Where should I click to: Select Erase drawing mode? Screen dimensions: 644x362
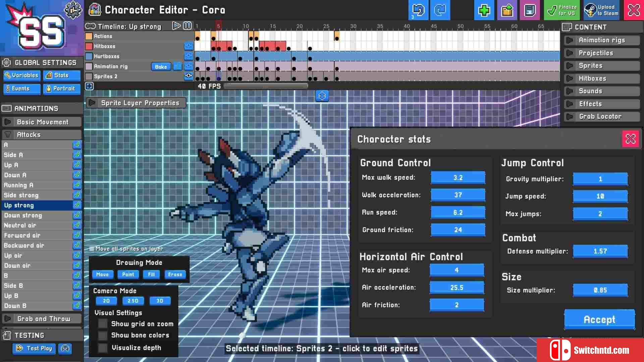coord(175,275)
